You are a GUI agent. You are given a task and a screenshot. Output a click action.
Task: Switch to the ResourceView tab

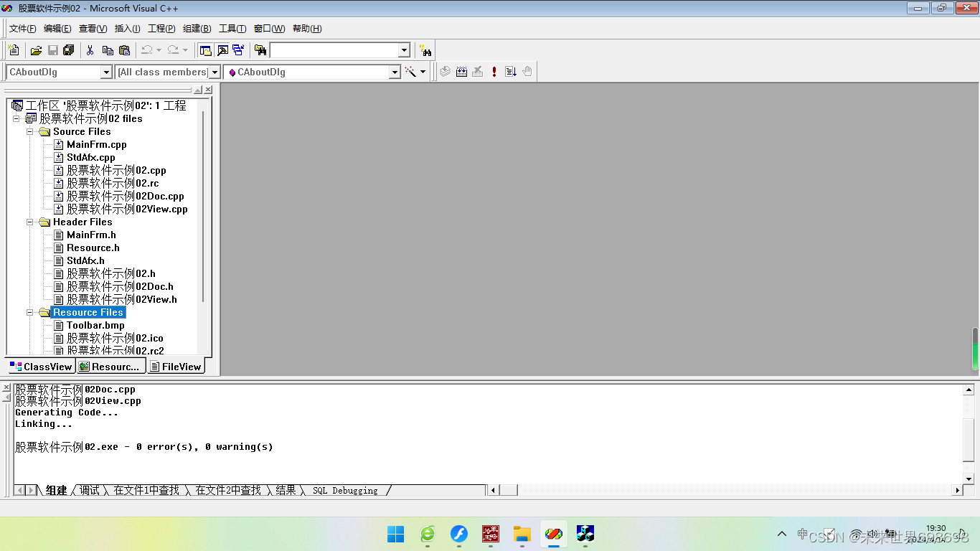110,366
